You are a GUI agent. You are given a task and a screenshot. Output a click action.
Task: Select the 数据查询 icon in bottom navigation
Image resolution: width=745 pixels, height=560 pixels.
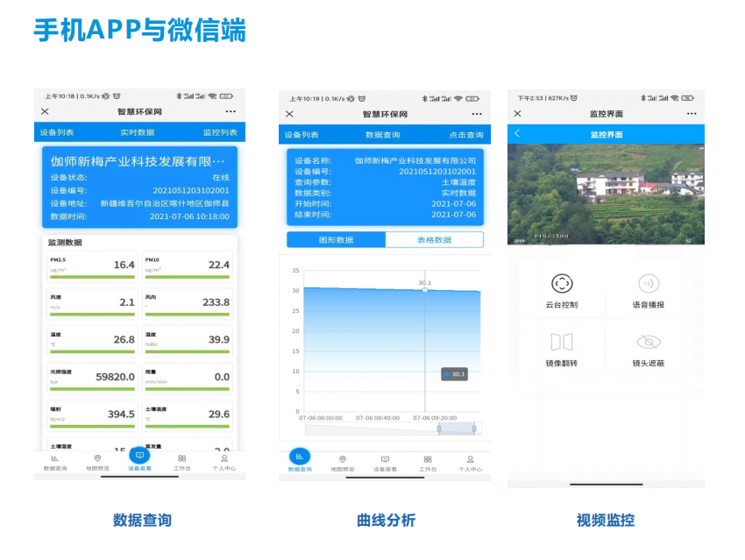(x=54, y=459)
